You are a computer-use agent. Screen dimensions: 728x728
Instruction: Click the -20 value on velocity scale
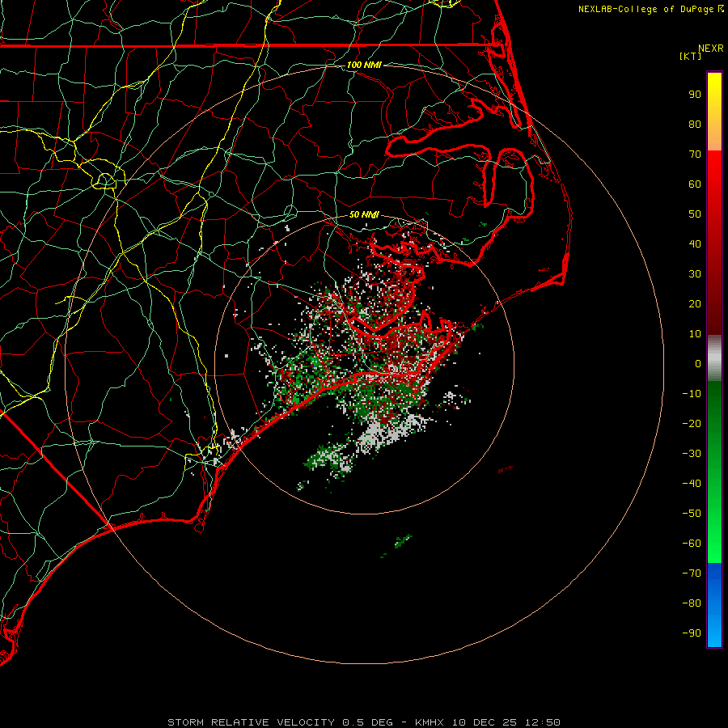(x=692, y=424)
